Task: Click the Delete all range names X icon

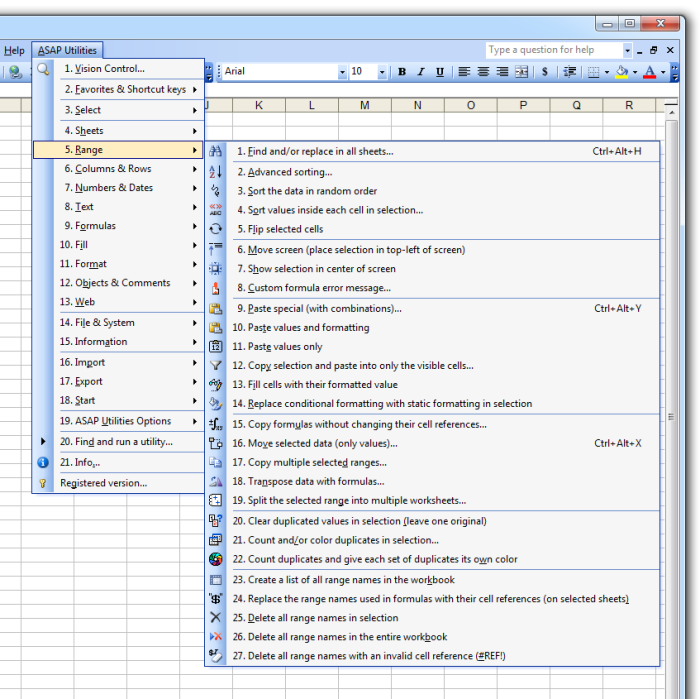Action: coord(215,618)
